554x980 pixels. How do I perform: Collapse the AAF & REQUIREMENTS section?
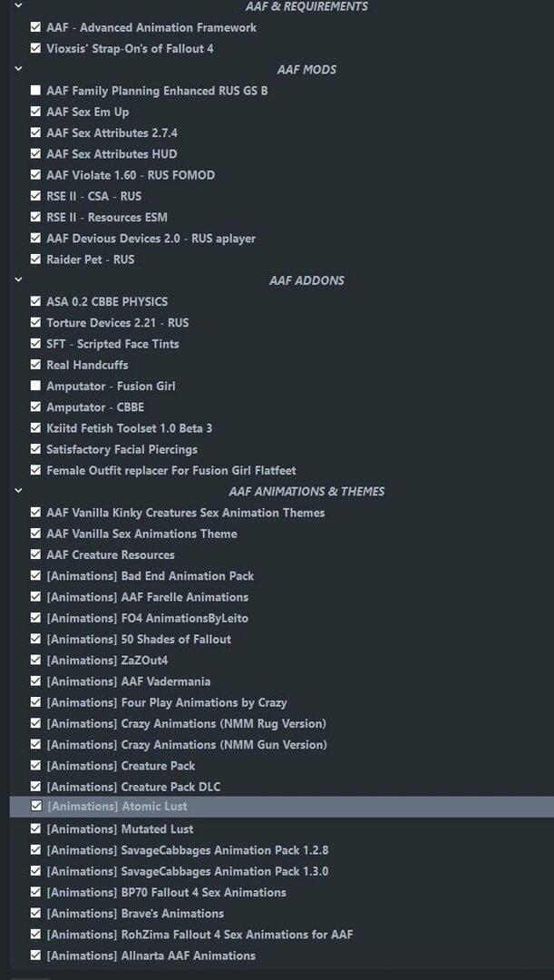[18, 6]
